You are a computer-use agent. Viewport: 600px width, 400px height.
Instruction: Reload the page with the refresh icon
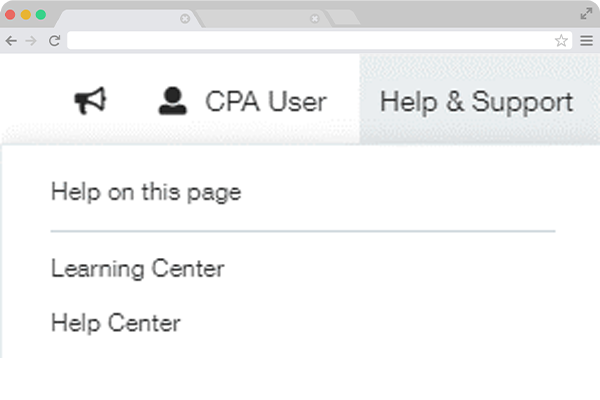[54, 41]
